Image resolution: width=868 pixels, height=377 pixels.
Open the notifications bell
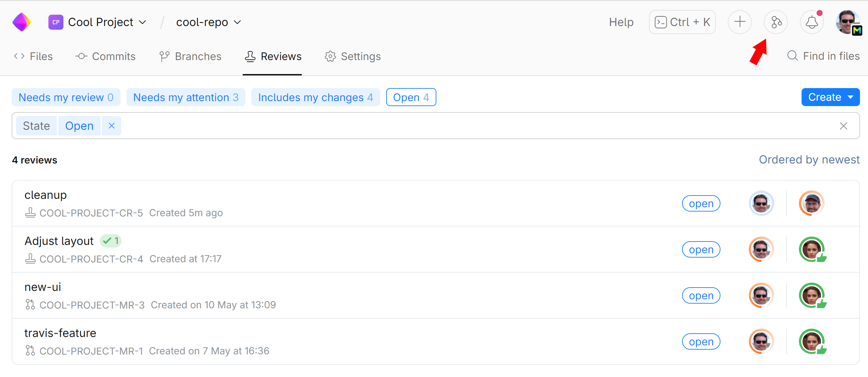pos(812,22)
